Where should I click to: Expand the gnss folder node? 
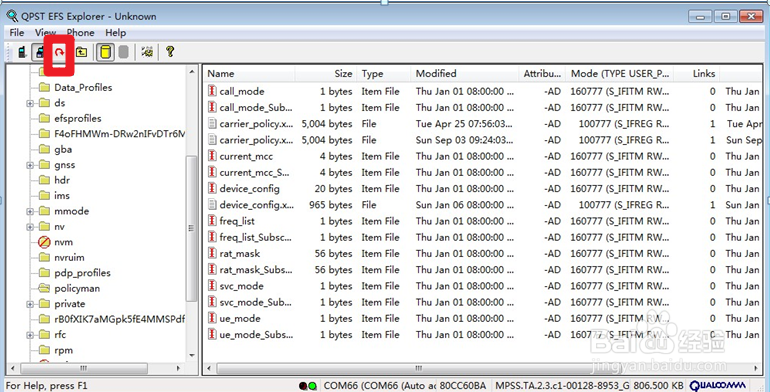[x=30, y=165]
